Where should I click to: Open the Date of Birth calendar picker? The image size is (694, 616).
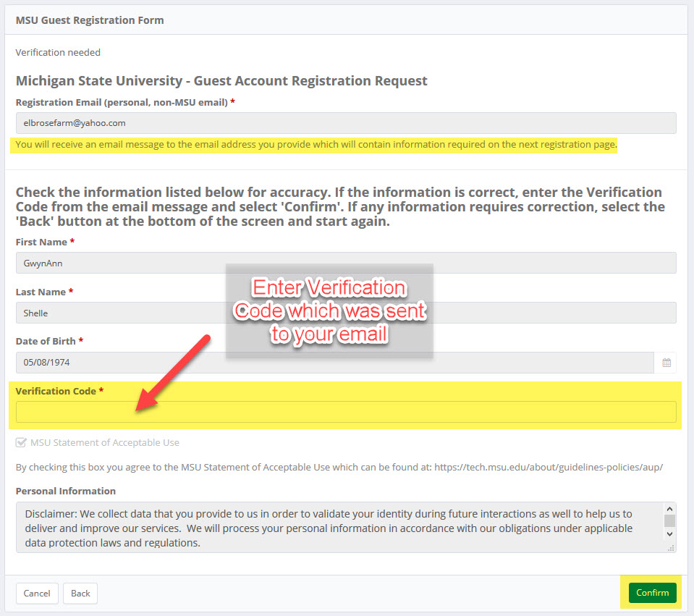666,363
